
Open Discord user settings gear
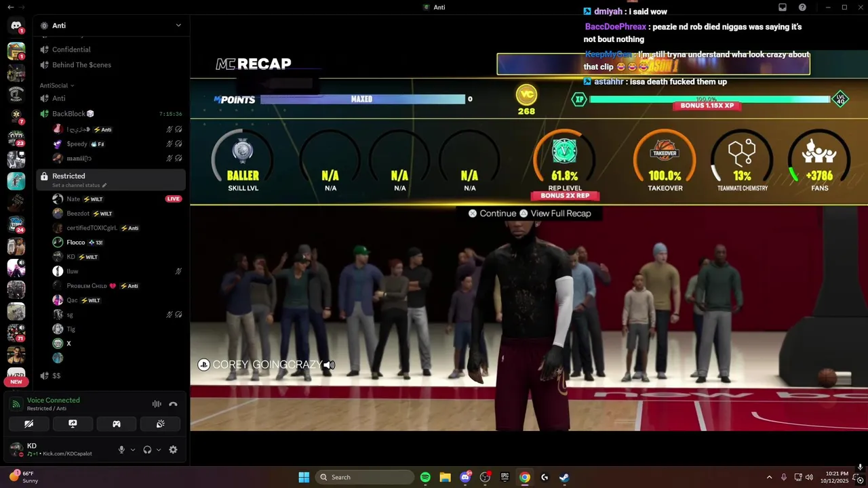[x=173, y=449]
